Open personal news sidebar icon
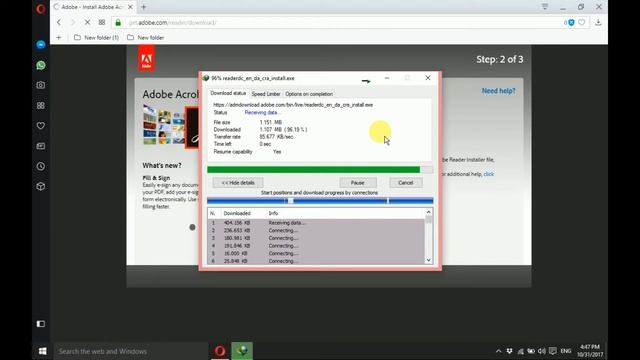This screenshot has width=640, height=360. pyautogui.click(x=41, y=146)
